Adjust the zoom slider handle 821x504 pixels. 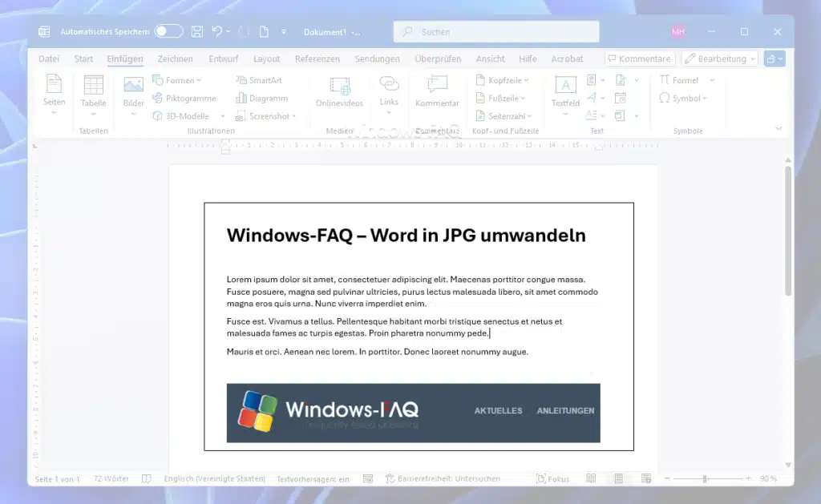tap(706, 478)
